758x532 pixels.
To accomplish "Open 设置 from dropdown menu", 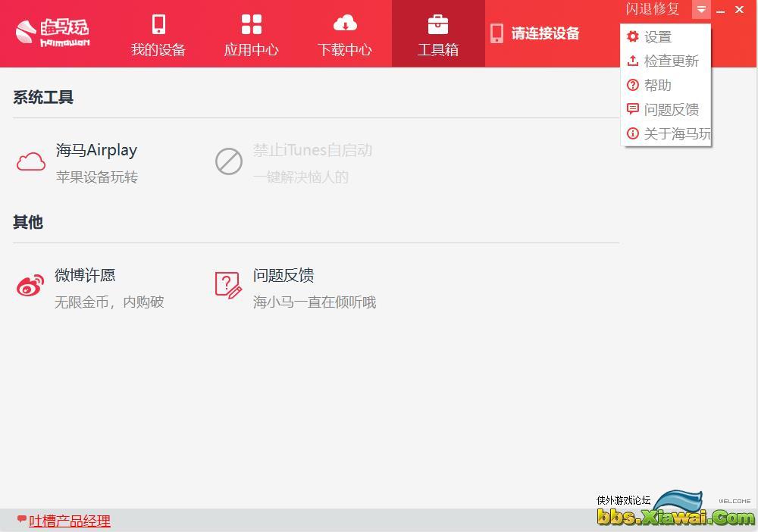I will [657, 37].
